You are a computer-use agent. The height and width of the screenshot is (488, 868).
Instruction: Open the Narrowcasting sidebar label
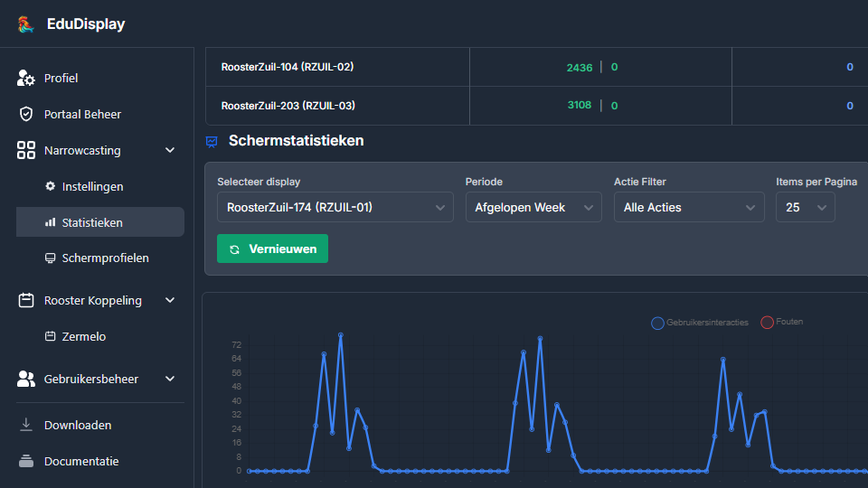82,151
